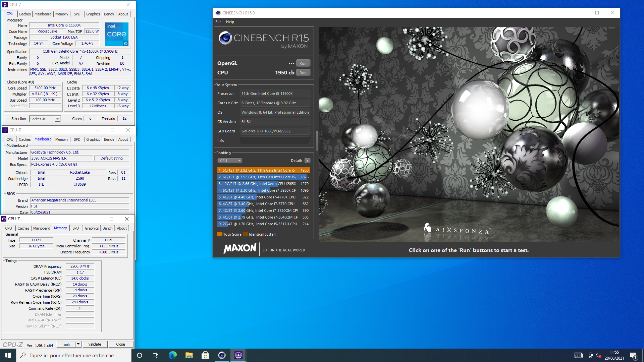Select the Core i7-3840QM ranking row
Viewport: 644px width, 362px height.
[264, 217]
